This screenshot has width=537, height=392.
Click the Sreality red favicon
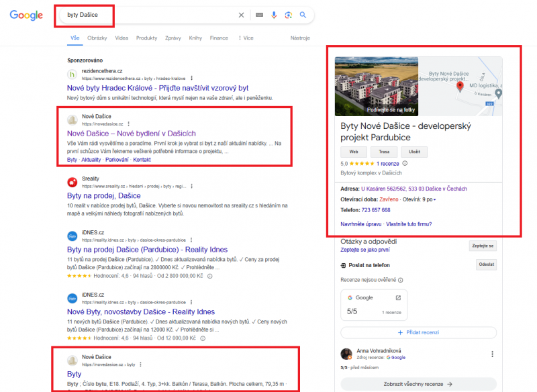coord(72,183)
